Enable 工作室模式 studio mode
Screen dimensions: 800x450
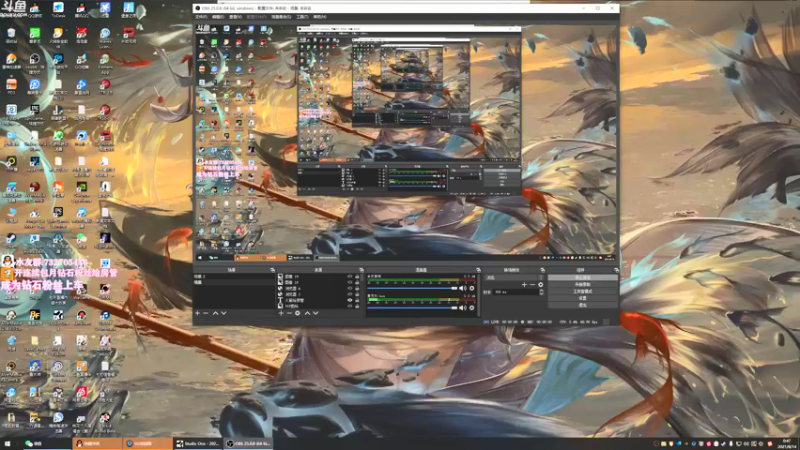pyautogui.click(x=583, y=291)
